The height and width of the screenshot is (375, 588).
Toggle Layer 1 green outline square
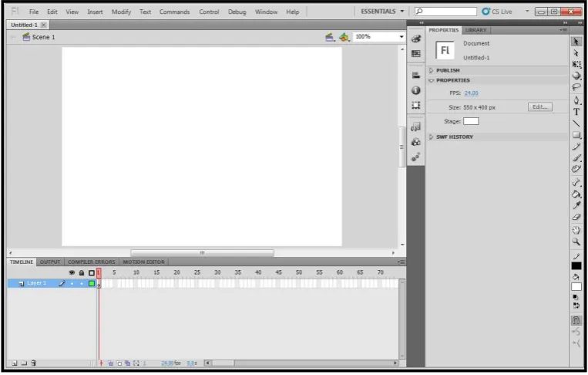click(92, 283)
